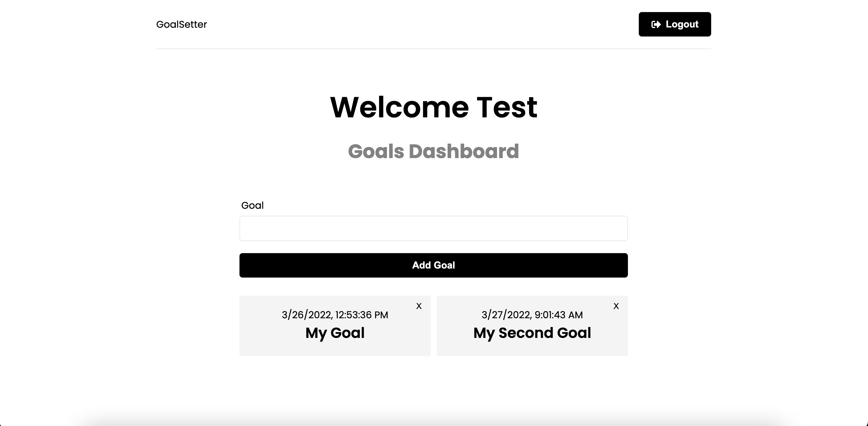This screenshot has width=868, height=426.
Task: Remove the second goal using its delete control
Action: pos(616,306)
